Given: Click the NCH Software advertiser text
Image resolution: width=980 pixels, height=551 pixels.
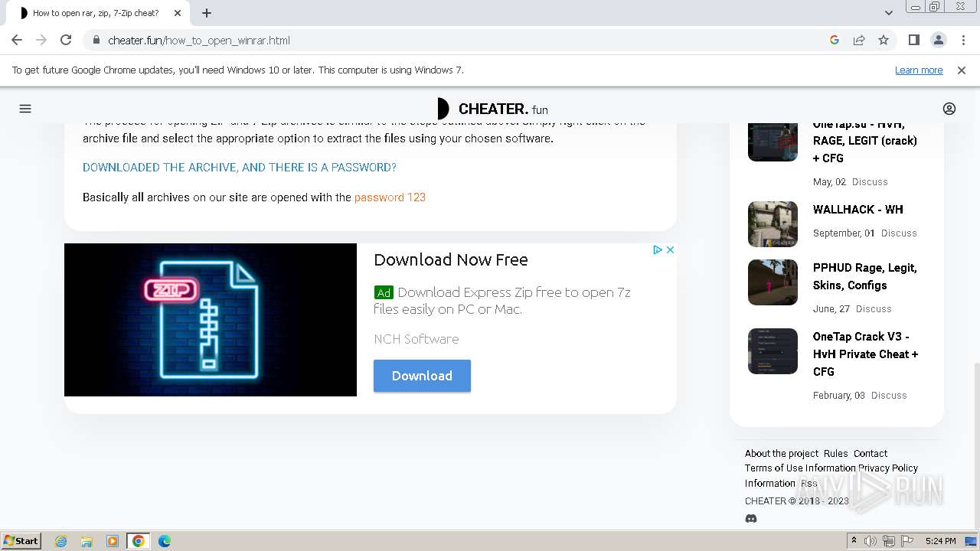Looking at the screenshot, I should coord(416,339).
